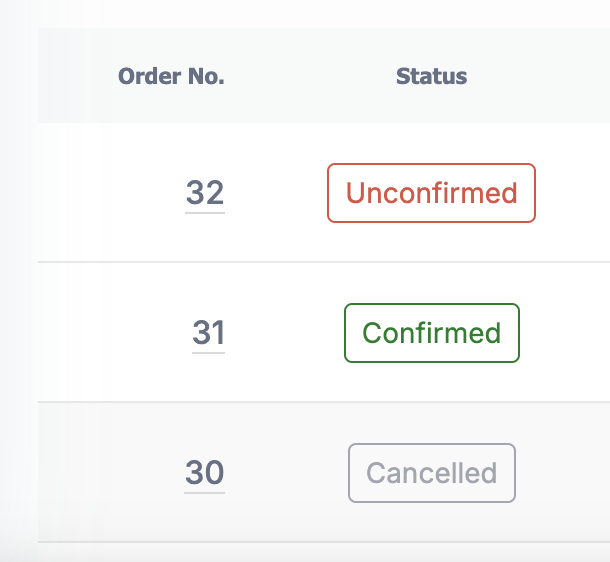Click the underlined 31 order link

point(209,333)
